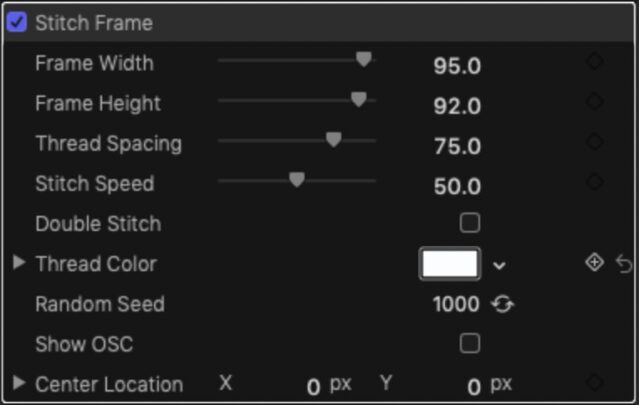639x405 pixels.
Task: Add keyframe for Thread Spacing
Action: [x=594, y=142]
